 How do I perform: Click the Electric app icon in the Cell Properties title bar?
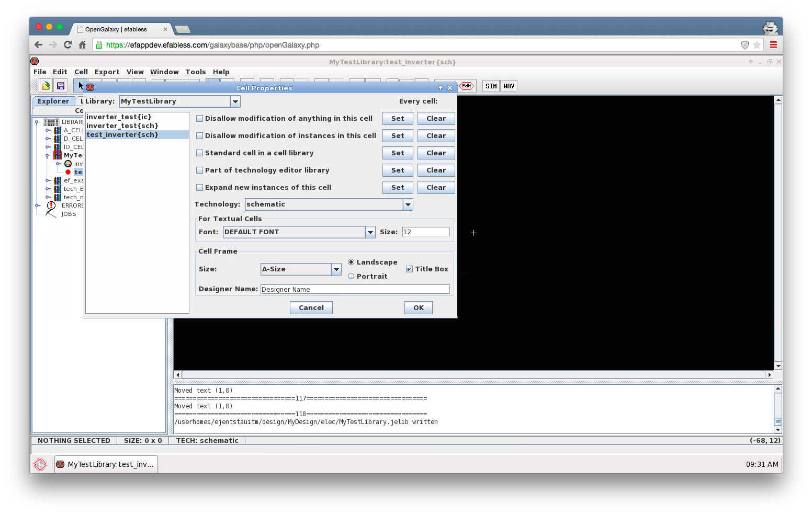coord(90,87)
